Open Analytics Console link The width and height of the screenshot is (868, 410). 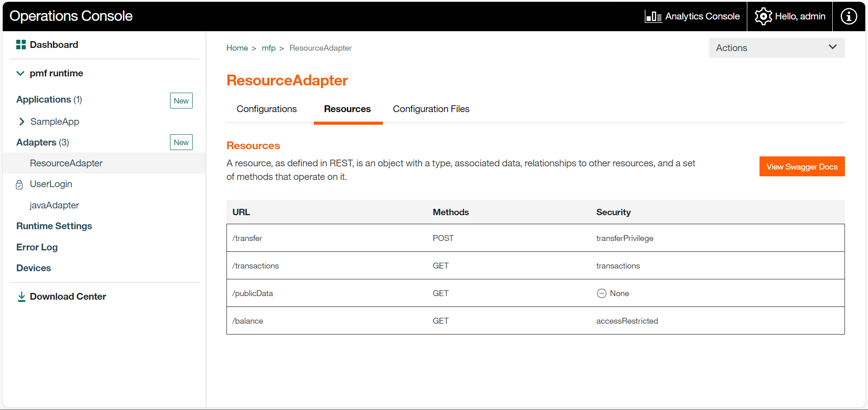tap(702, 16)
